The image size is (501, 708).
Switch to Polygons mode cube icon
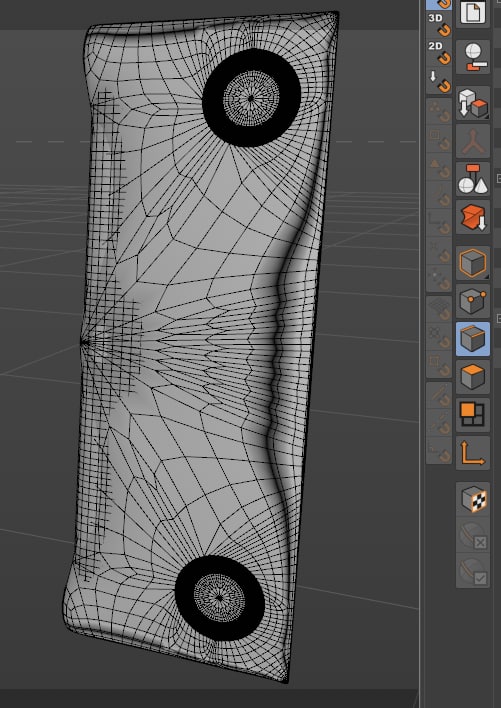(x=473, y=377)
